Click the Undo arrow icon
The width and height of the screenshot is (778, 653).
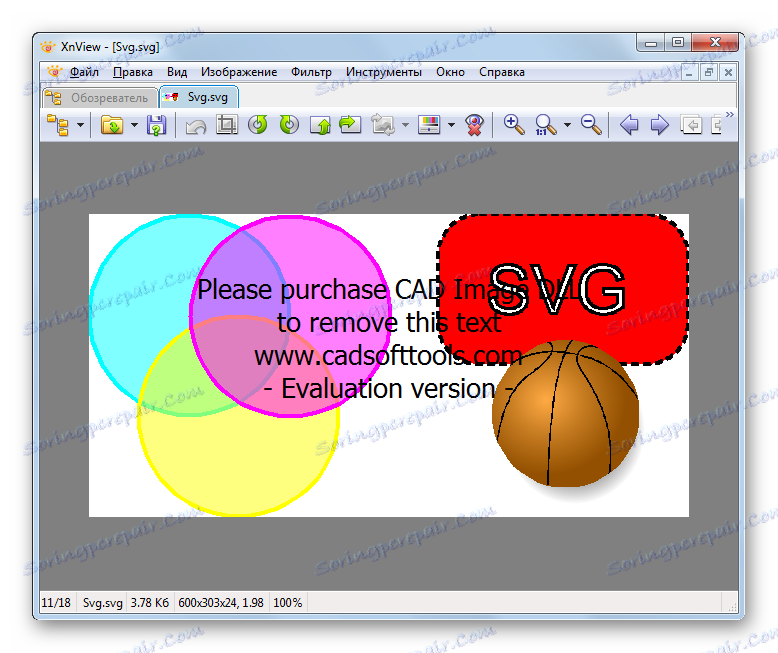coord(196,126)
